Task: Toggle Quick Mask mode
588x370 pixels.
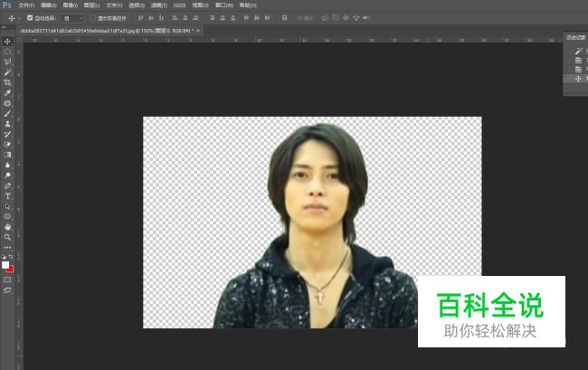Action: [7, 280]
